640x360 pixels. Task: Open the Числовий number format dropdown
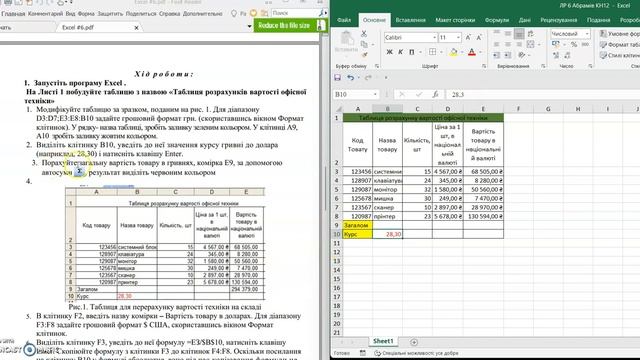coord(587,34)
